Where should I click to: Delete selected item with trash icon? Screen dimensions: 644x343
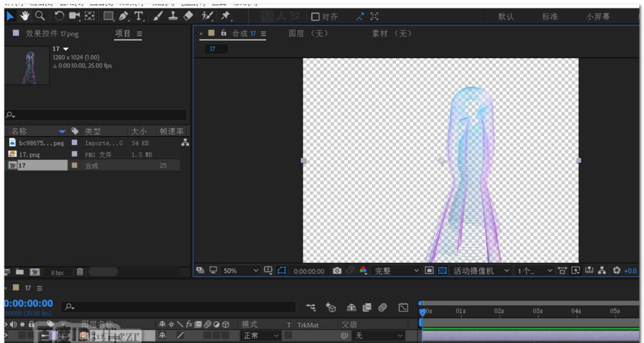80,272
